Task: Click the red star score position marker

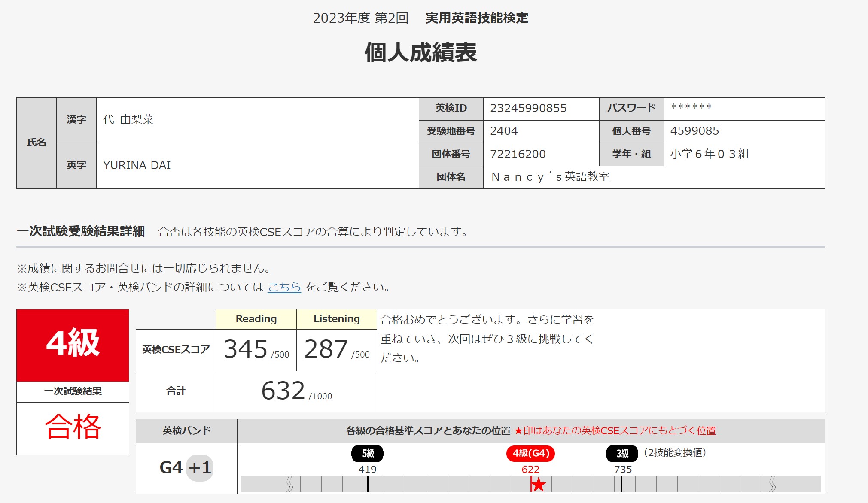Action: pos(538,485)
